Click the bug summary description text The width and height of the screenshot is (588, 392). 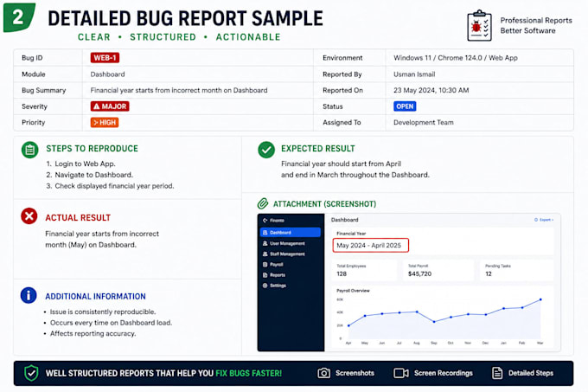click(x=179, y=90)
